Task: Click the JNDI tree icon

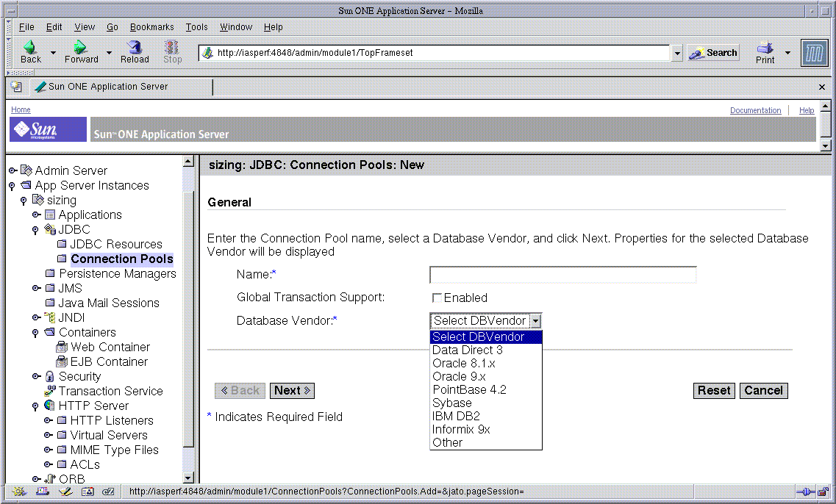Action: [50, 317]
